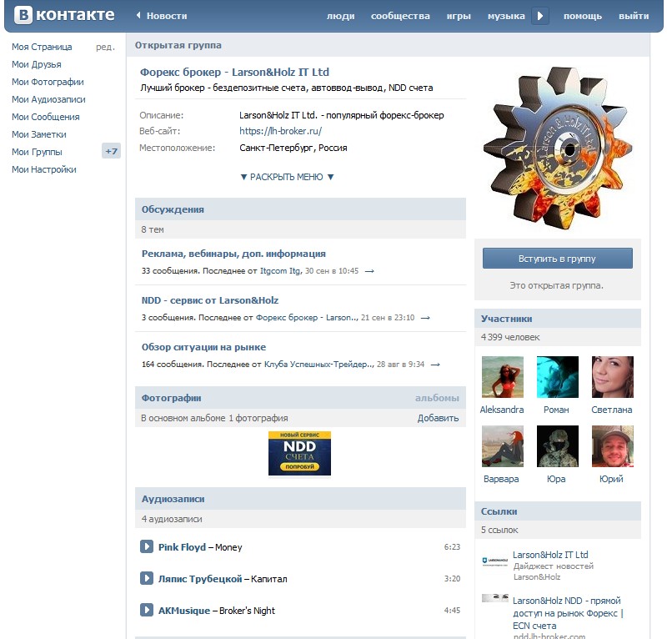Log out with выйти
The width and height of the screenshot is (672, 639).
[634, 17]
